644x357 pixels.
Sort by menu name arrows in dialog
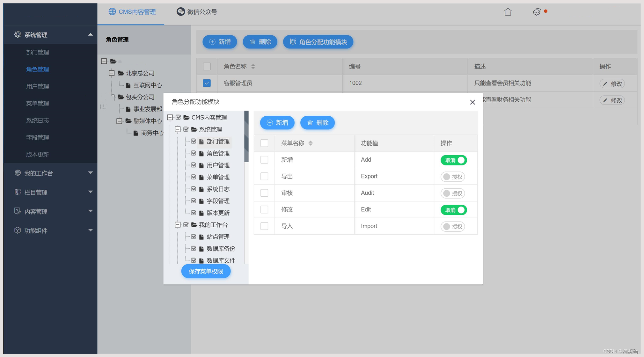coord(311,143)
